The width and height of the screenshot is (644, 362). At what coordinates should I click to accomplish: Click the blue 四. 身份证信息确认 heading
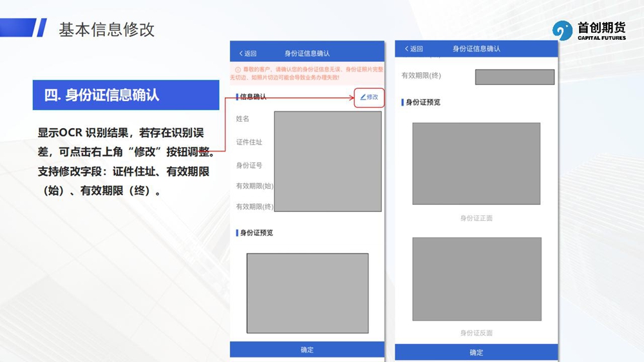(126, 95)
